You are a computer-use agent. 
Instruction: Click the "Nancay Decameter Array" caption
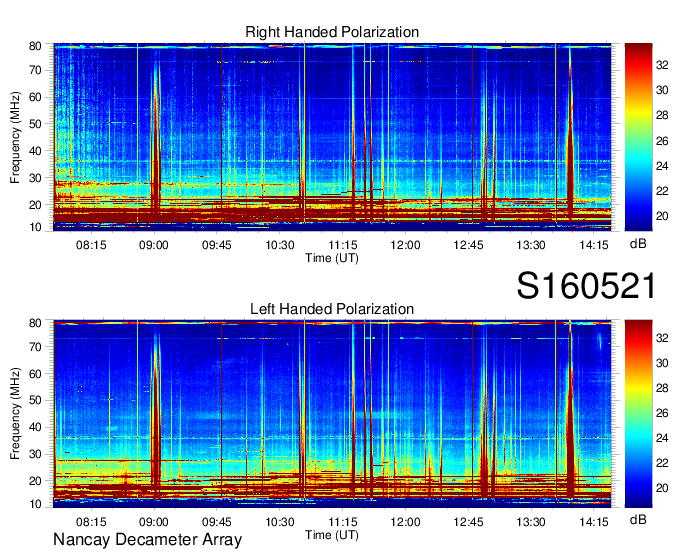click(147, 540)
